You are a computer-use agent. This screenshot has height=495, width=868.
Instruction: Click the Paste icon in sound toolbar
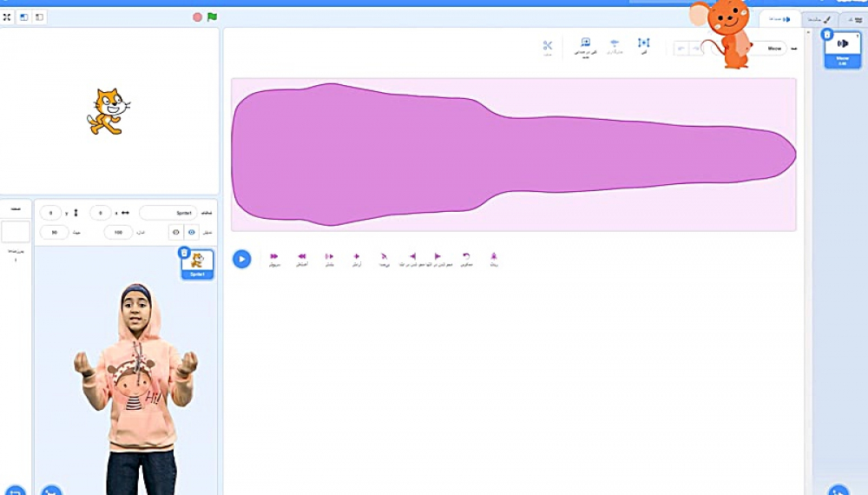coord(615,45)
